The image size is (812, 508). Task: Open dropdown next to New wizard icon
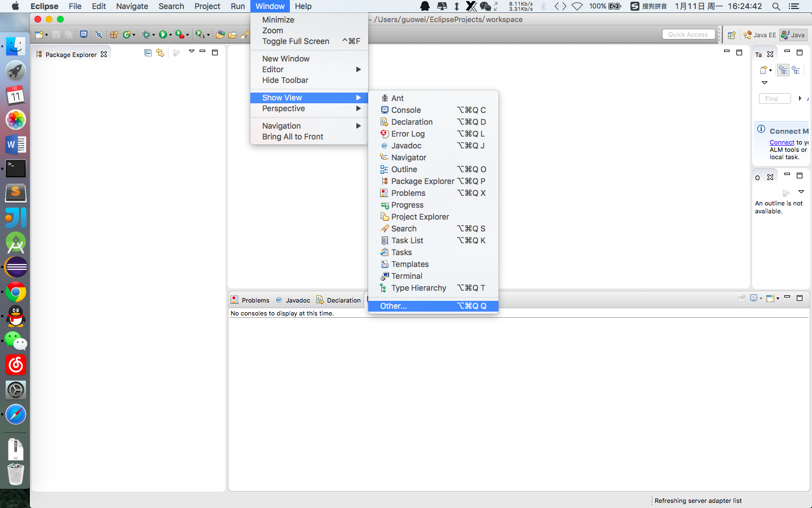46,35
